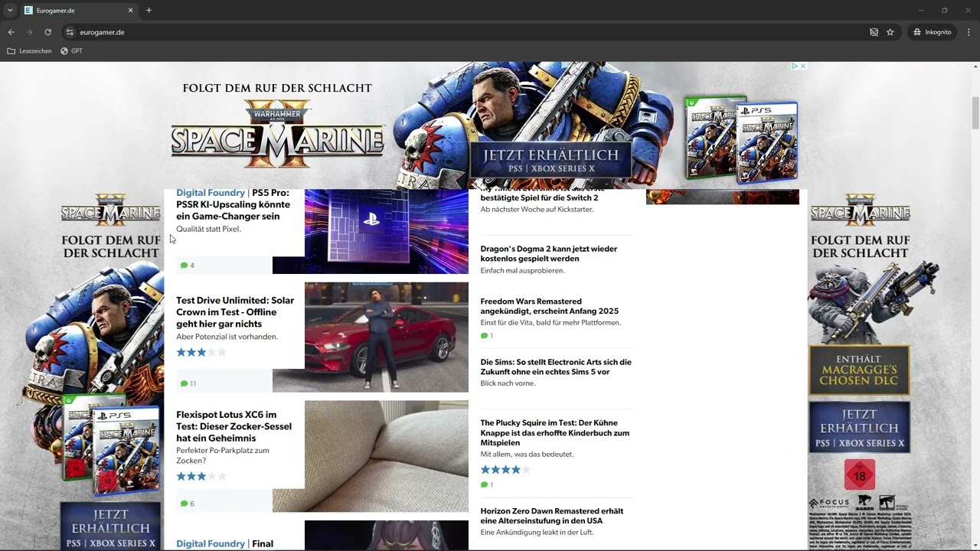This screenshot has width=980, height=551.
Task: Select the Eurogamer.de tab
Action: click(x=79, y=10)
